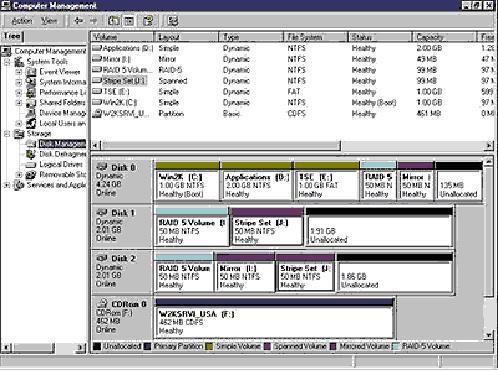Click the Simple Volume legend color swatch
This screenshot has width=498, height=371.
click(209, 346)
